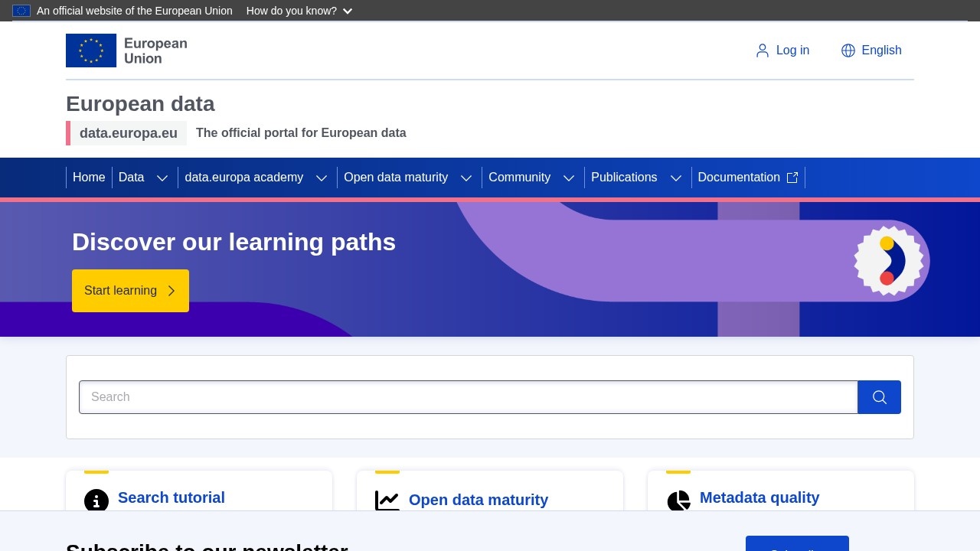This screenshot has height=551, width=980.
Task: Open the Metadata quality card link
Action: point(759,497)
